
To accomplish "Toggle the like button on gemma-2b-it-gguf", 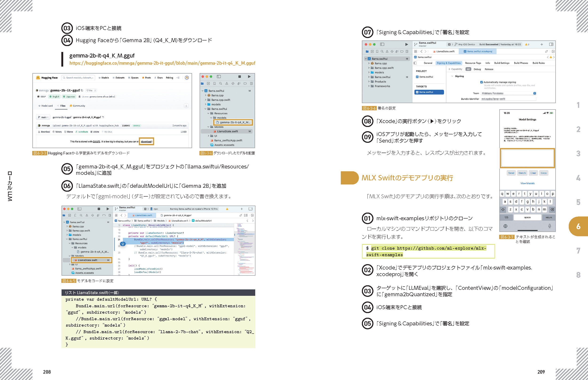I will (x=89, y=90).
